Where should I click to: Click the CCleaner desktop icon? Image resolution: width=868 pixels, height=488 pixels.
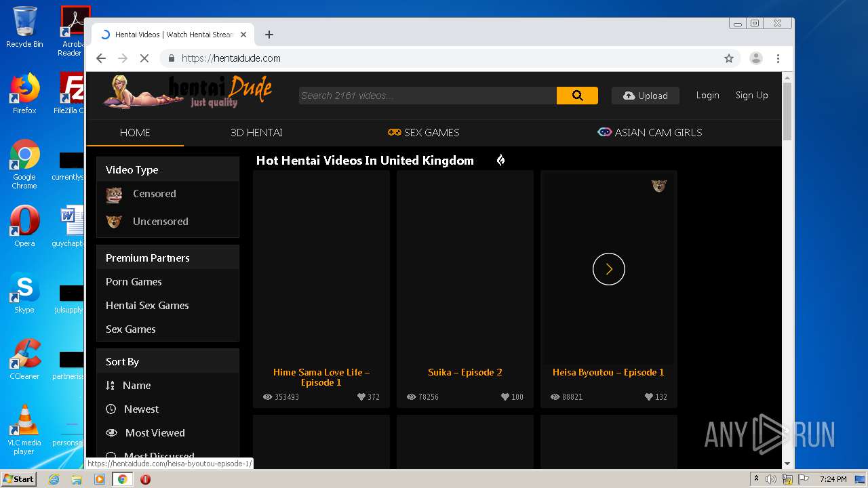tap(24, 359)
